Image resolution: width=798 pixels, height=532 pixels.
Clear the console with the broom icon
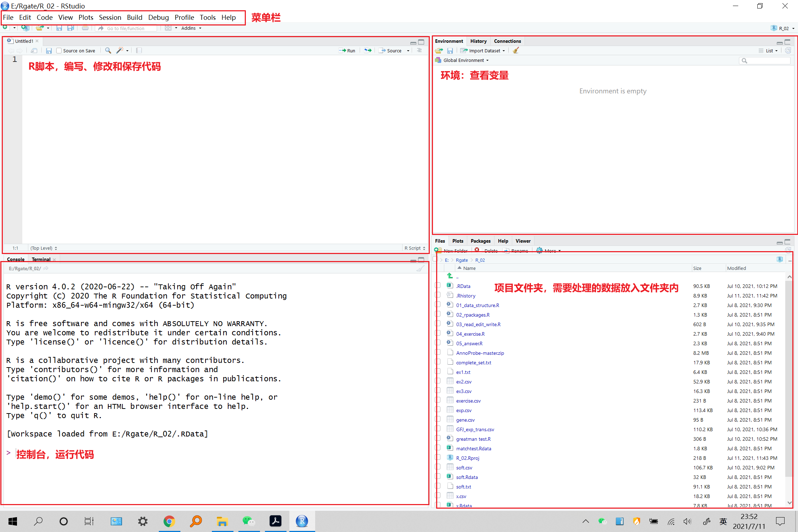point(420,268)
